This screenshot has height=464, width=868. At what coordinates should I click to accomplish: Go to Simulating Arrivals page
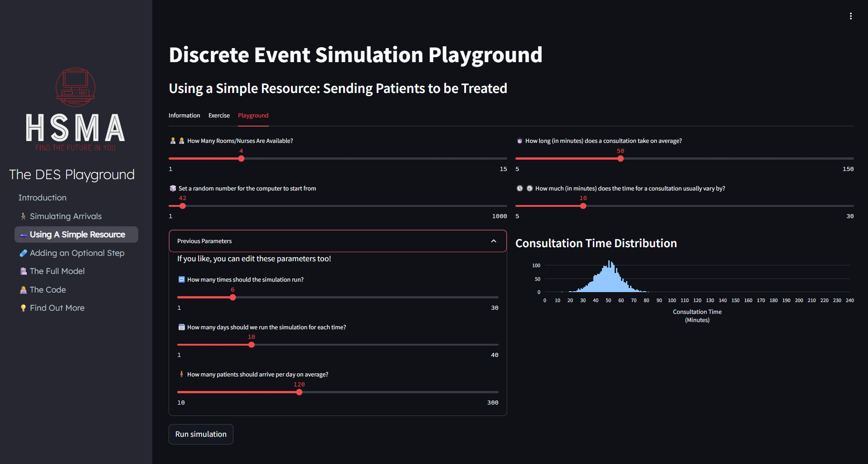pyautogui.click(x=76, y=216)
